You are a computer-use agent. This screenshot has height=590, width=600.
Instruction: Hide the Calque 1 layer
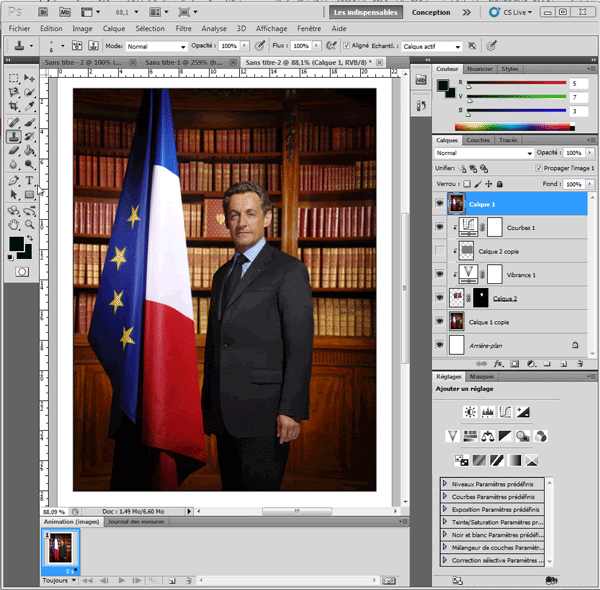click(440, 203)
